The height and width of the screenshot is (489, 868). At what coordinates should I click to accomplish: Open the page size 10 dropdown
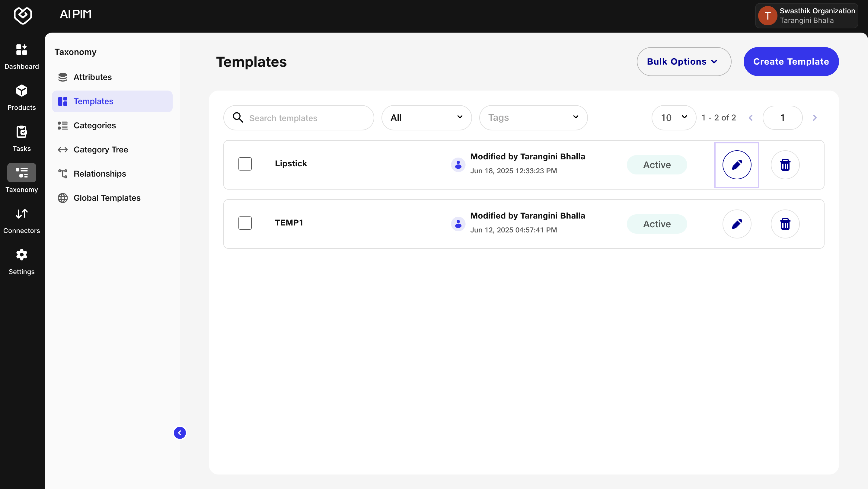click(674, 118)
